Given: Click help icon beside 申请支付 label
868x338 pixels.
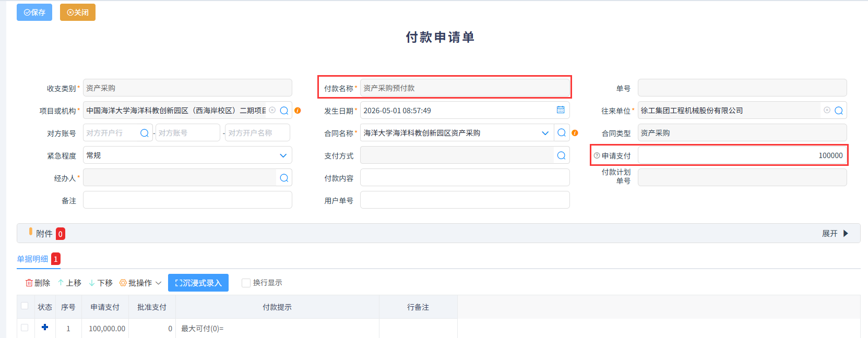Looking at the screenshot, I should [x=597, y=155].
